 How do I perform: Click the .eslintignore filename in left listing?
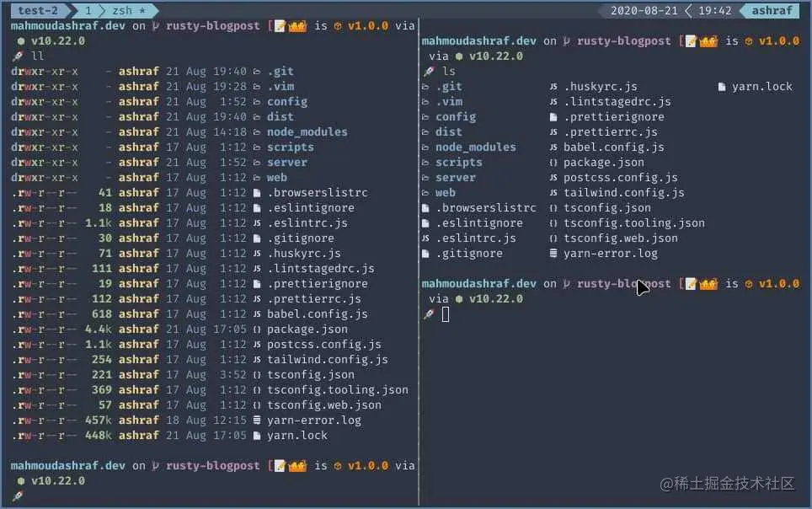point(311,208)
